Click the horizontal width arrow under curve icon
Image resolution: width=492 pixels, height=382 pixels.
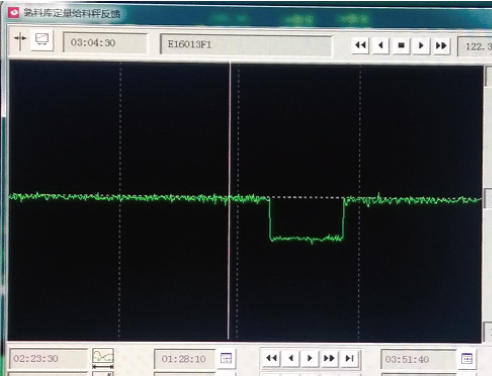pos(103,367)
